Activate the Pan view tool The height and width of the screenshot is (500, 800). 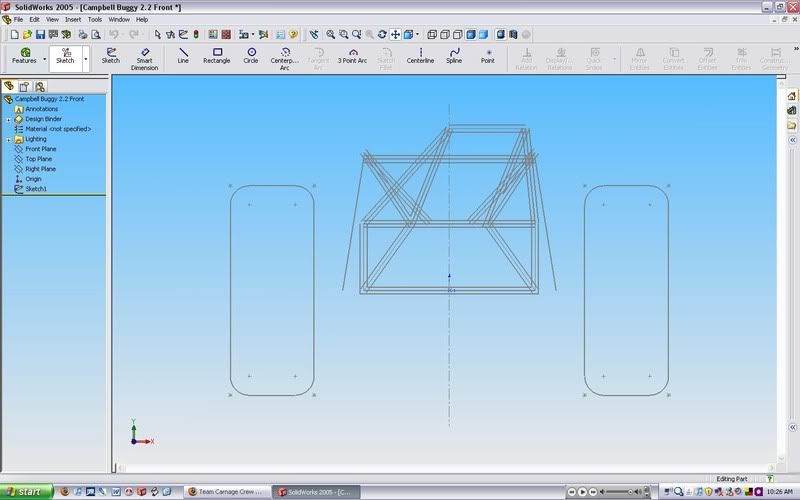tap(395, 35)
